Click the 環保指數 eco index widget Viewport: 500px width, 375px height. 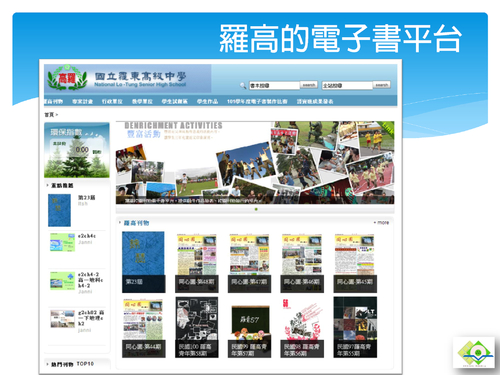click(77, 150)
